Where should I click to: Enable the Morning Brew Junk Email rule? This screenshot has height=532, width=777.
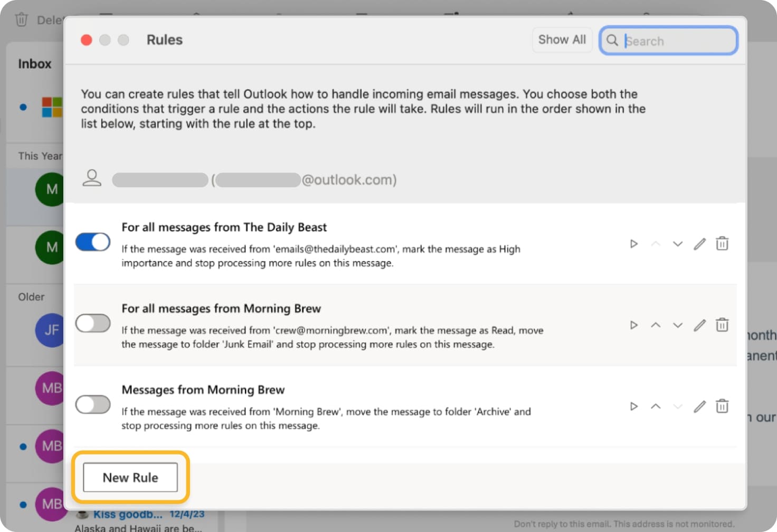(93, 323)
